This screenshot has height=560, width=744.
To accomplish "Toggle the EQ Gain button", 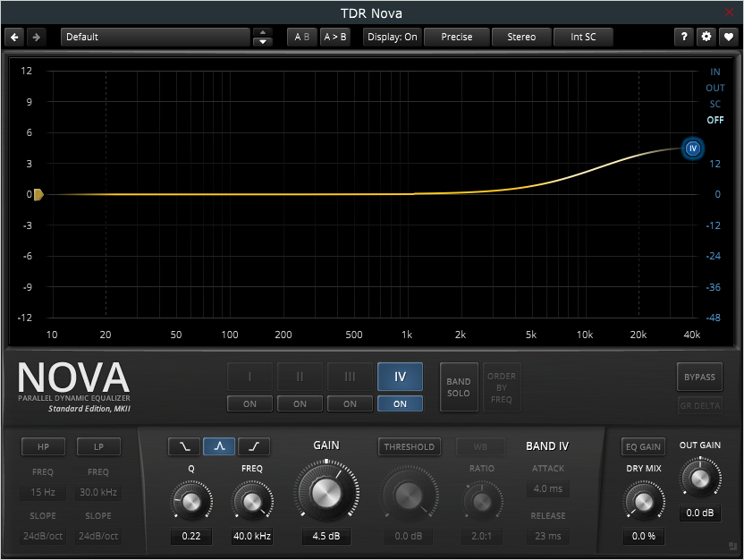I will click(643, 446).
